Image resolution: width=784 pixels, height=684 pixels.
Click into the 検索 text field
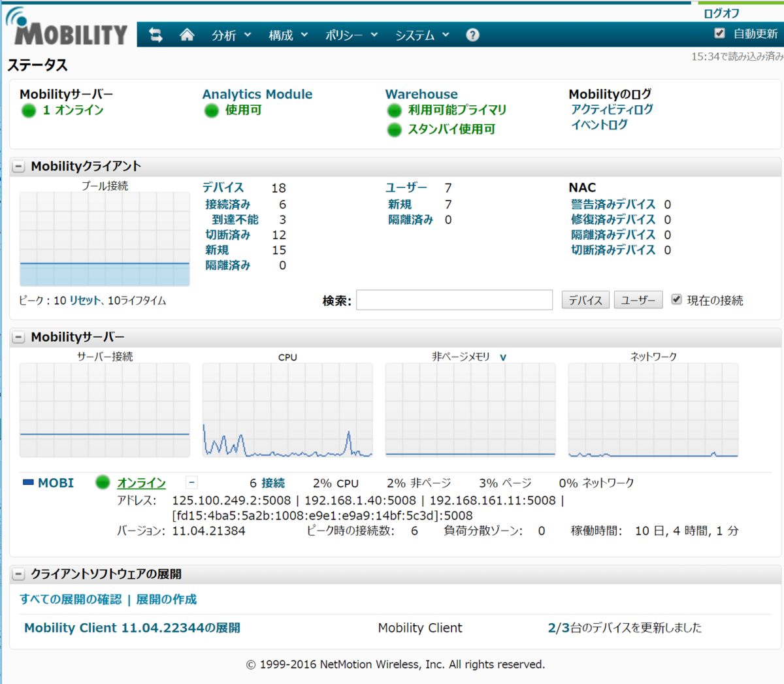click(454, 300)
